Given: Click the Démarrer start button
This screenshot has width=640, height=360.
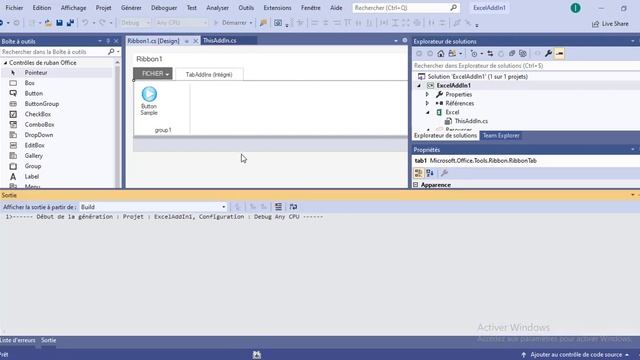Looking at the screenshot, I should click(230, 23).
